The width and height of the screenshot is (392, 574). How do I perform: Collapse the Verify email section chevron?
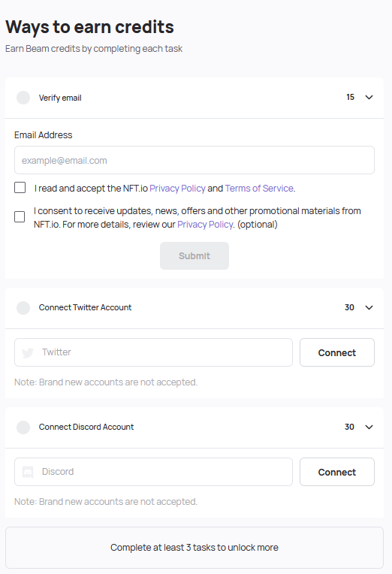click(x=369, y=98)
